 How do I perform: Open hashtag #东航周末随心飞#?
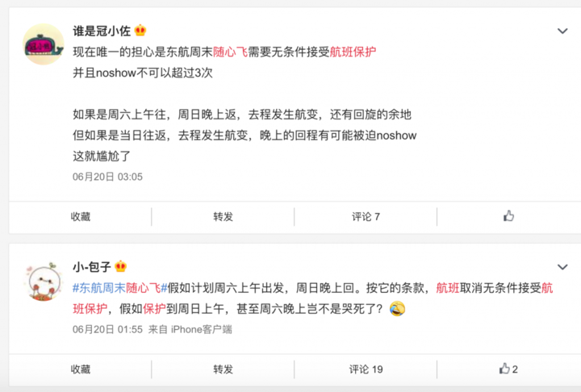pos(120,287)
